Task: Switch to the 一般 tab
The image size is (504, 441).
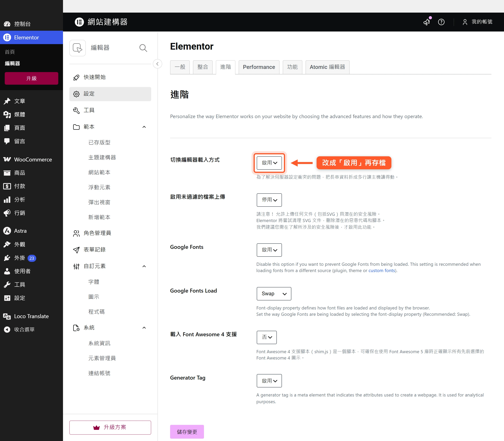Action: pyautogui.click(x=180, y=67)
